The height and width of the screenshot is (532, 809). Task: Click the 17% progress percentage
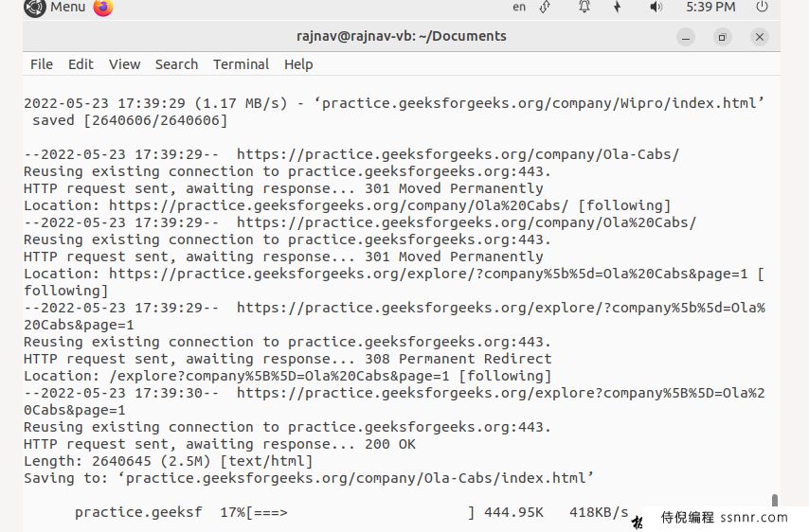232,512
